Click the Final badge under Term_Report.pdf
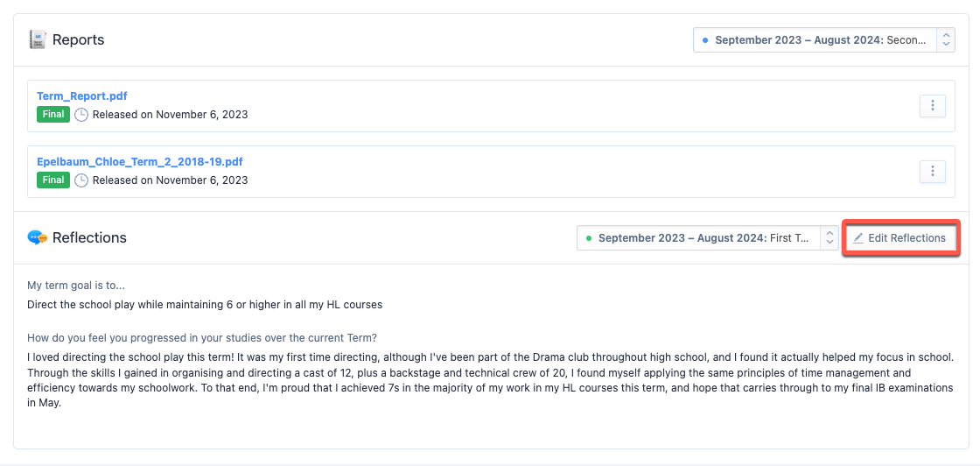The width and height of the screenshot is (980, 466). click(53, 115)
